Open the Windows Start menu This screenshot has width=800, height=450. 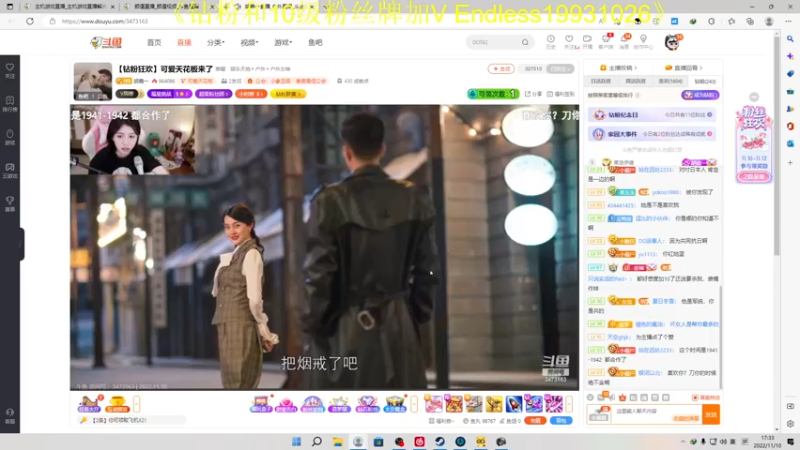(x=296, y=442)
